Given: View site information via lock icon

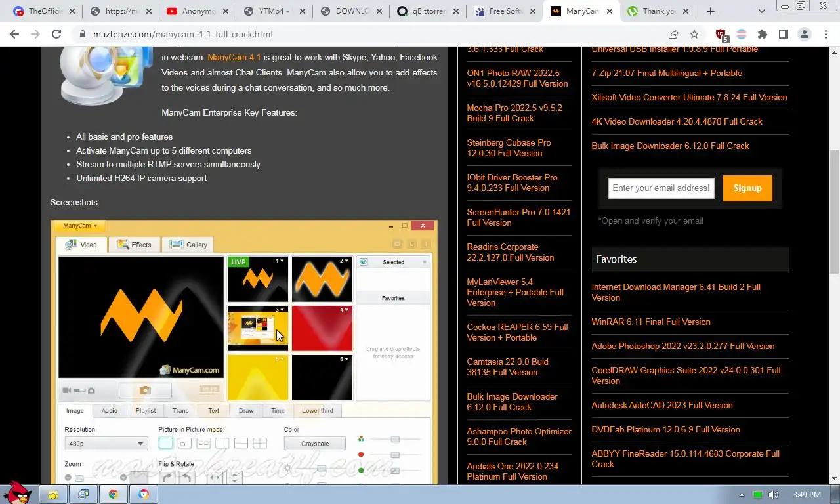Looking at the screenshot, I should (83, 34).
